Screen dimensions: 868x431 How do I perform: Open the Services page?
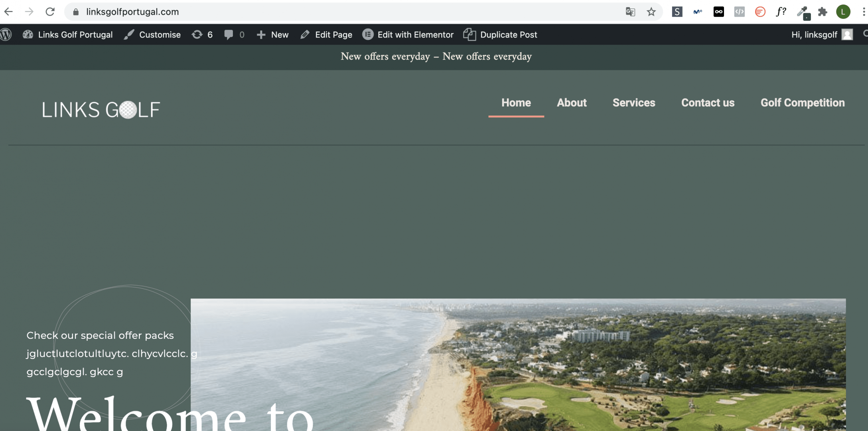pos(634,103)
